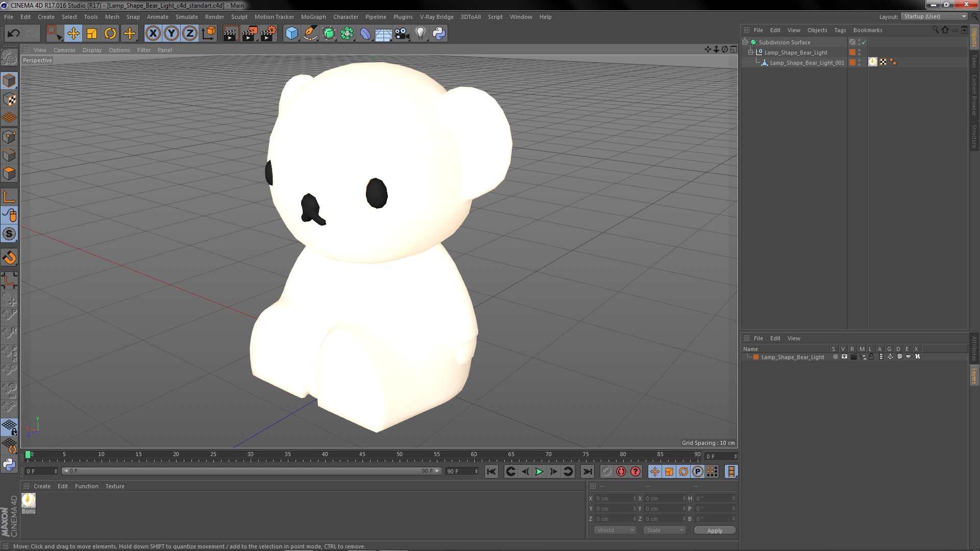This screenshot has height=551, width=980.
Task: Select the Scale tool in toolbar
Action: pos(92,34)
